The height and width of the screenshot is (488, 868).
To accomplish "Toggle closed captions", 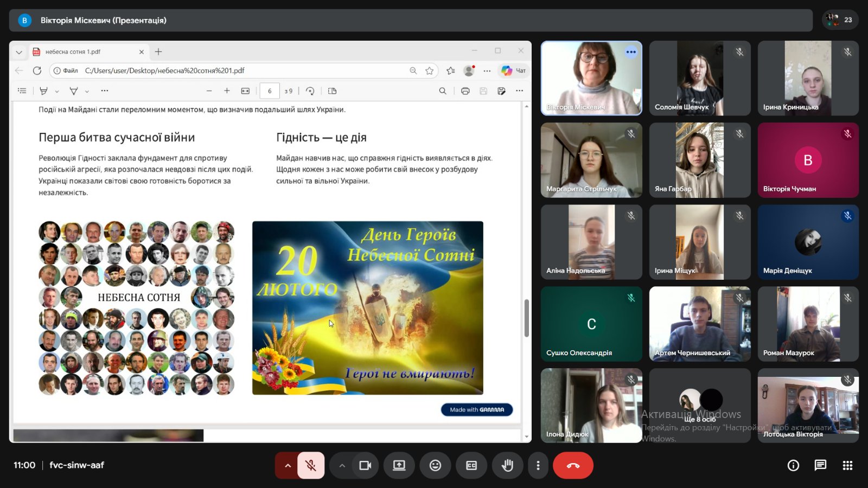I will pyautogui.click(x=471, y=465).
